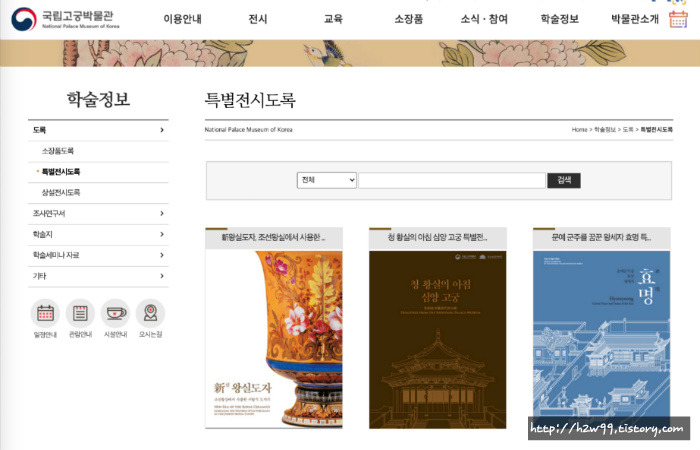The height and width of the screenshot is (450, 700).
Task: Open the 소장품 top menu
Action: click(408, 19)
